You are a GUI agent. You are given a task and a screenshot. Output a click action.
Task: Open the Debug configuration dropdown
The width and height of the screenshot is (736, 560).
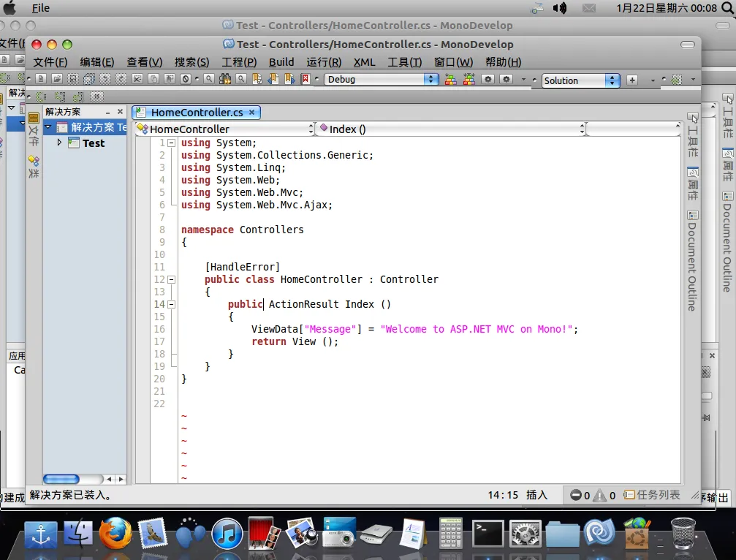coord(382,80)
